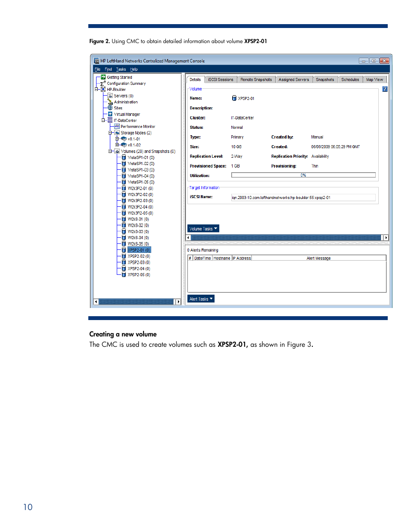Switch to the Assigned Servers tab
The image size is (411, 532).
click(294, 79)
